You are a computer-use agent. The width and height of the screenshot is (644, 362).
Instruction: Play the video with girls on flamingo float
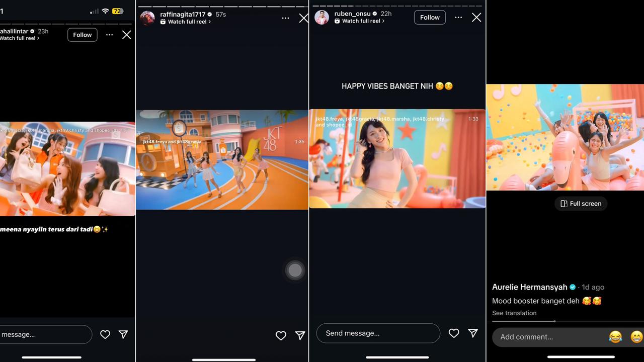pyautogui.click(x=565, y=137)
